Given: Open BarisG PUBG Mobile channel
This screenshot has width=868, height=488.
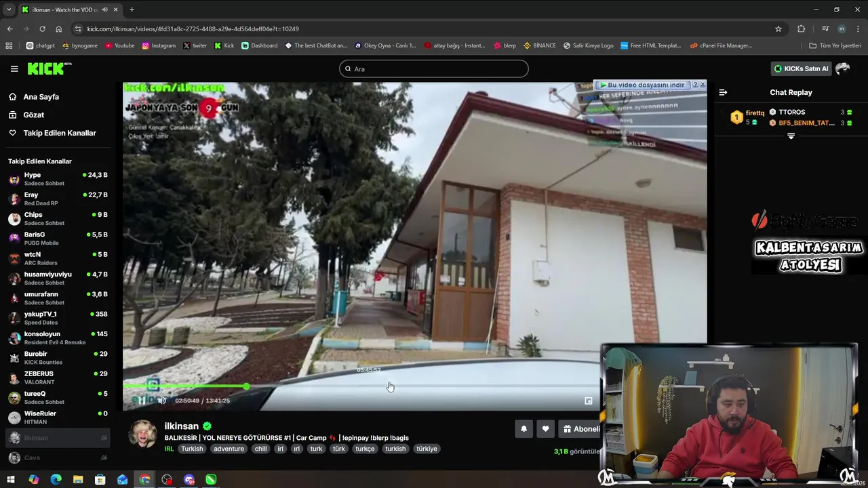Looking at the screenshot, I should [57, 239].
